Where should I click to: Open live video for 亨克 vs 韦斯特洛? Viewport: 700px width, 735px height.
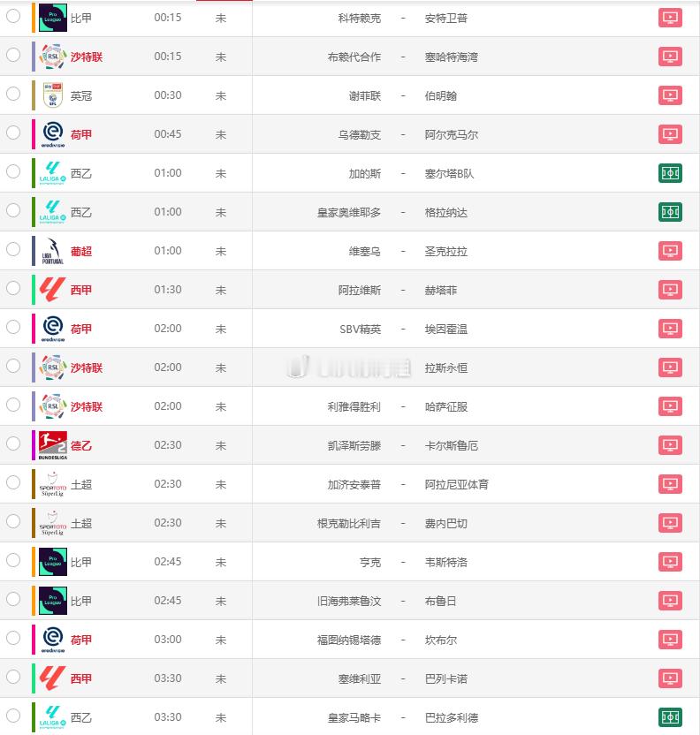tap(670, 562)
